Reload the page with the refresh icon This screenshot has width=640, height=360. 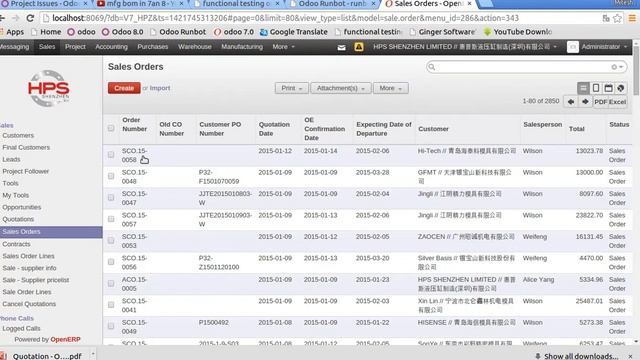click(x=30, y=18)
